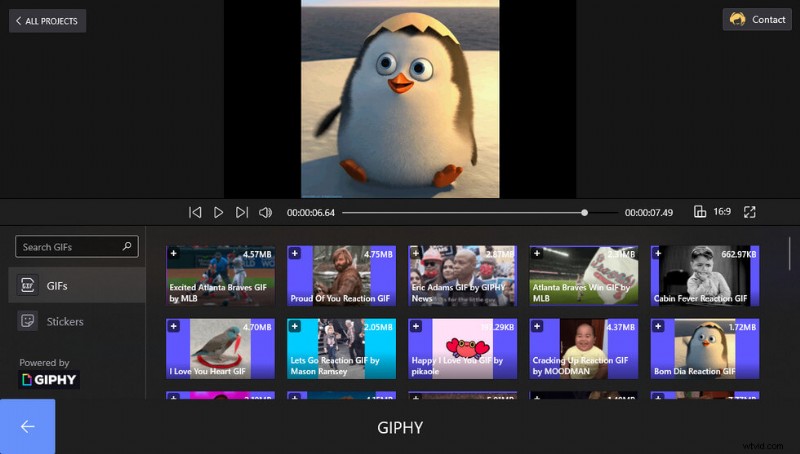Skip to next frame icon
Viewport: 800px width, 454px height.
pyautogui.click(x=242, y=212)
